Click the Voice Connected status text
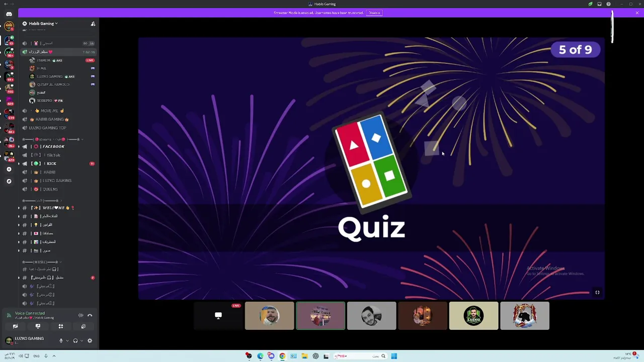 [x=30, y=313]
